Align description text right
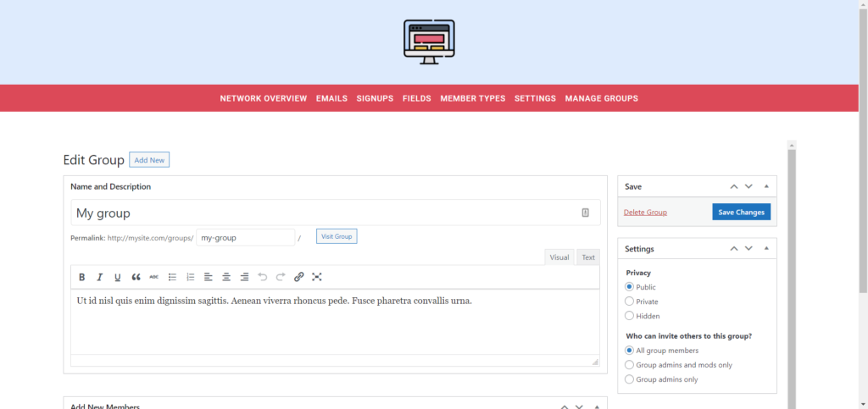The width and height of the screenshot is (868, 409). tap(245, 277)
